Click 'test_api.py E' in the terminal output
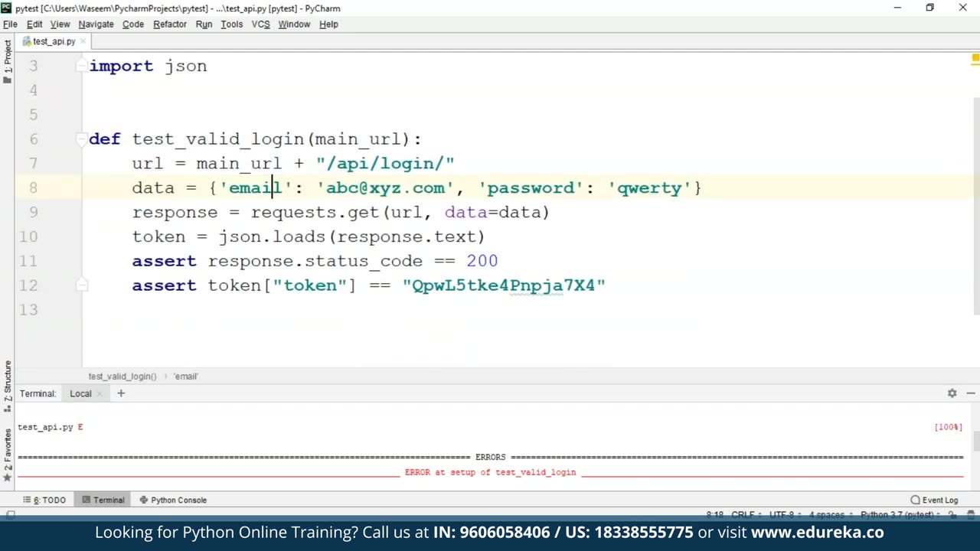Viewport: 980px width, 551px height. pyautogui.click(x=51, y=427)
